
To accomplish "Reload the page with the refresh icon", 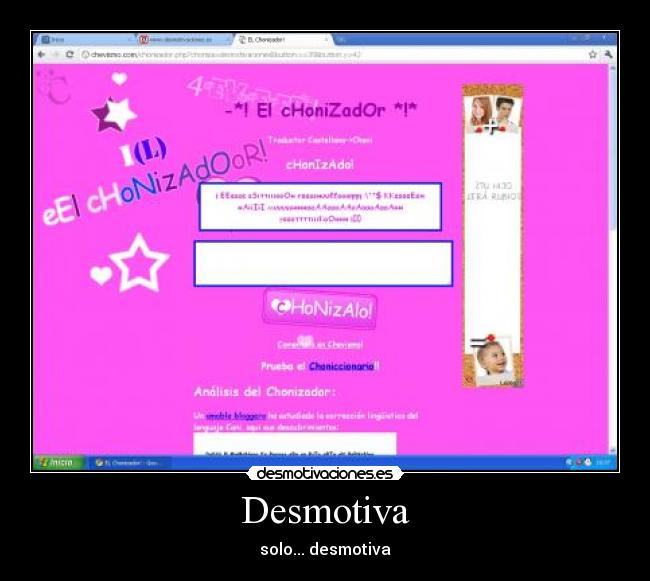I will 70,55.
